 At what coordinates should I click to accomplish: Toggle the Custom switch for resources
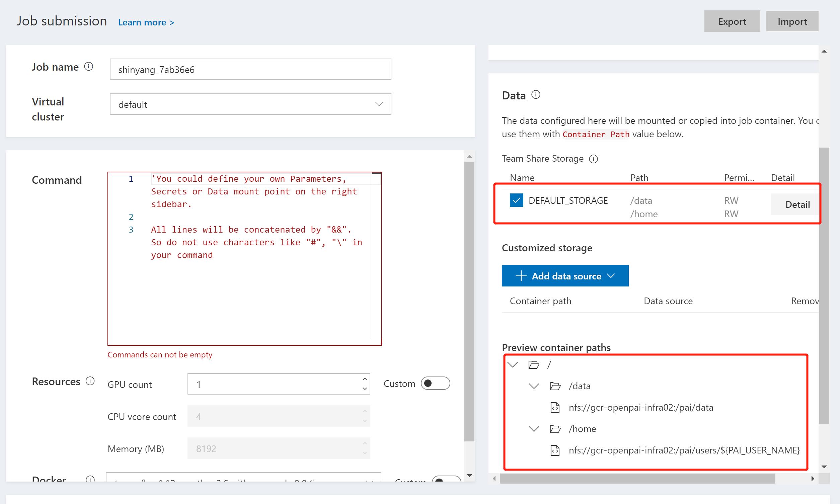coord(435,384)
